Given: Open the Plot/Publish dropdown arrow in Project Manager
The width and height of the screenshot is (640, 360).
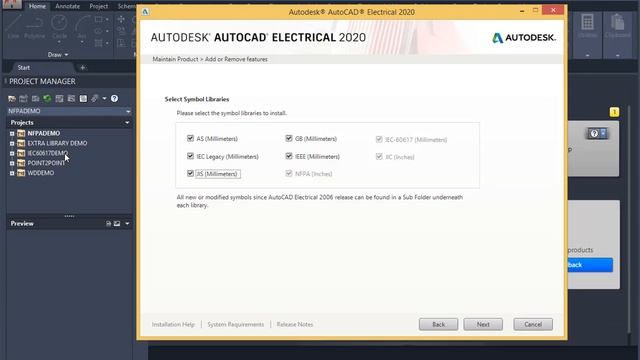Looking at the screenshot, I should [x=104, y=98].
